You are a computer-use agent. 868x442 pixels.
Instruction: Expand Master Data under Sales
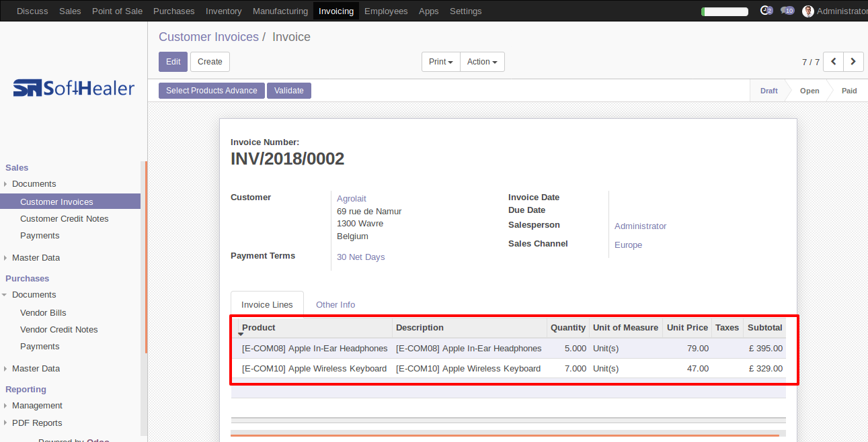pyautogui.click(x=36, y=258)
